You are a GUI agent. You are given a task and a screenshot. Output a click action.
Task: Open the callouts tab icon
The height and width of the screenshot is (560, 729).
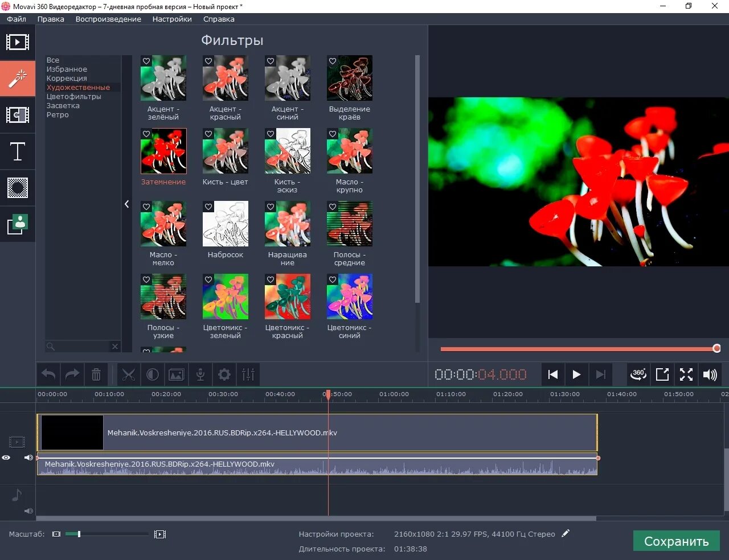point(18,224)
